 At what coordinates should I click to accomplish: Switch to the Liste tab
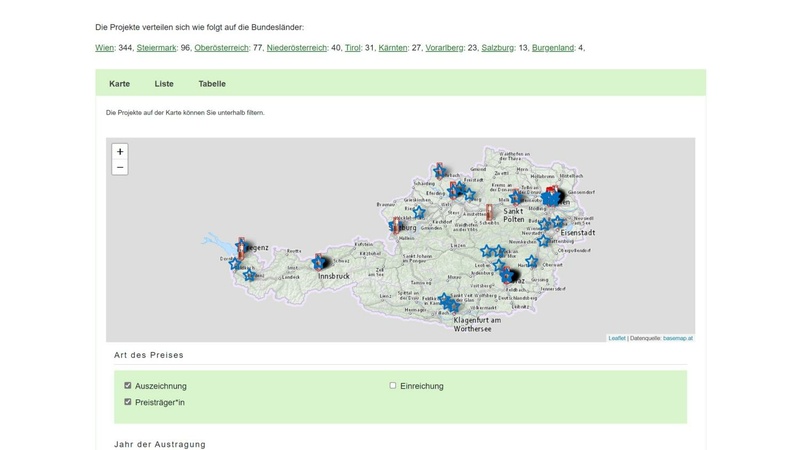(164, 84)
